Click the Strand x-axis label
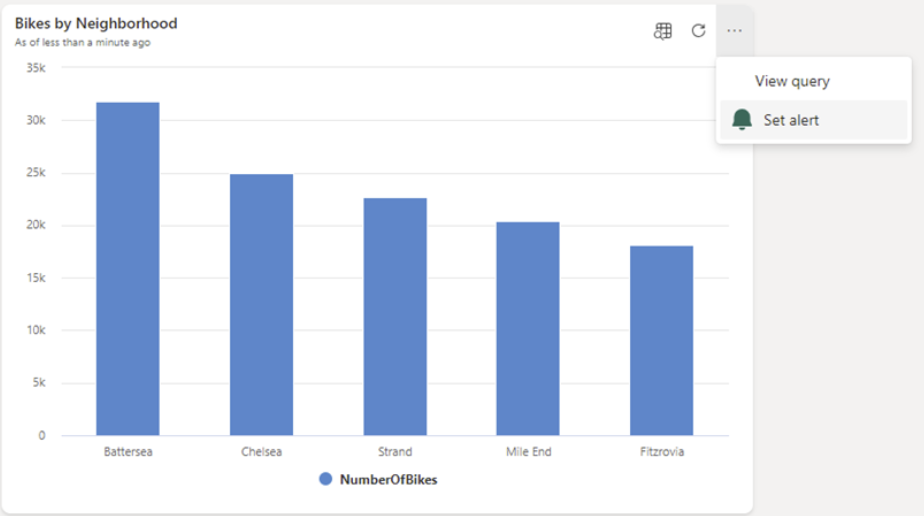This screenshot has height=516, width=924. point(395,451)
